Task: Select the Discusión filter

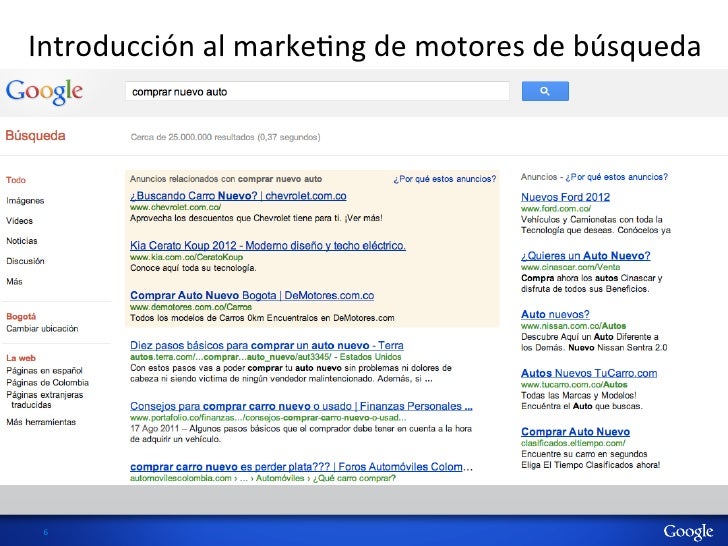Action: (x=25, y=261)
